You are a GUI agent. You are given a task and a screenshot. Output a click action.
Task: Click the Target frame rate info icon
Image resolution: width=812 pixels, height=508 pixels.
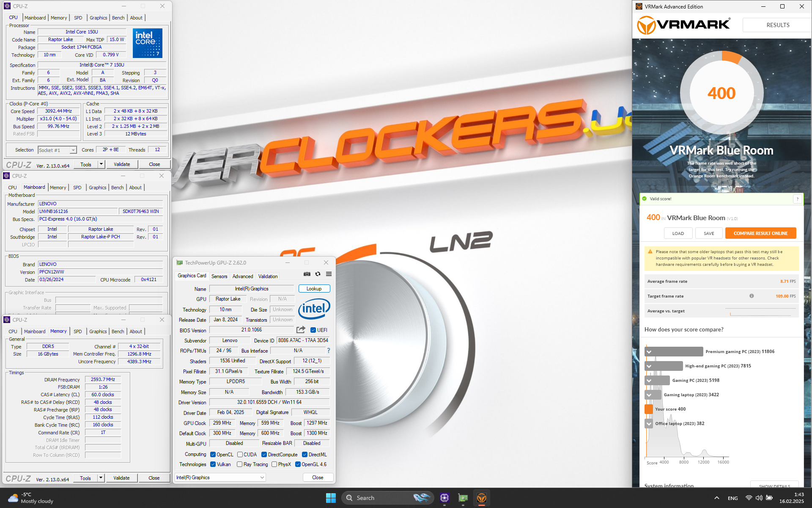click(752, 296)
